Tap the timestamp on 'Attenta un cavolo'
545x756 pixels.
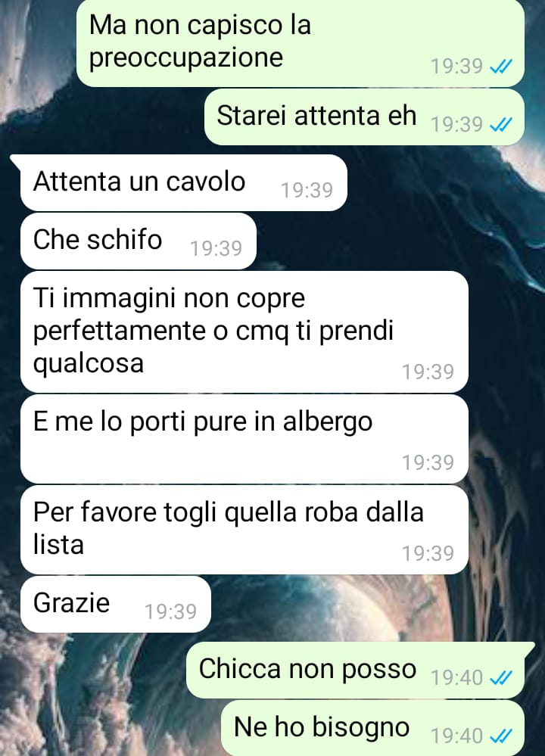[307, 191]
